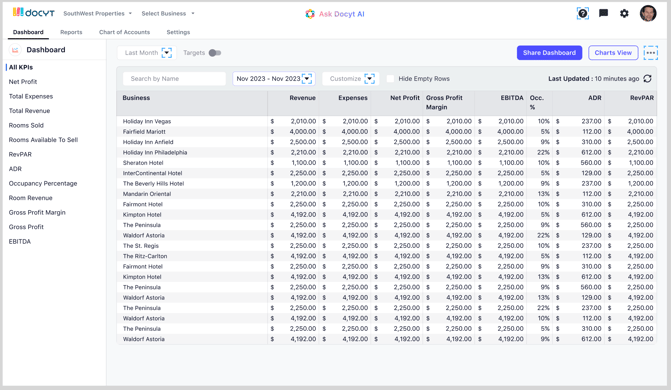The image size is (671, 390).
Task: Toggle the Targets switch
Action: tap(215, 53)
